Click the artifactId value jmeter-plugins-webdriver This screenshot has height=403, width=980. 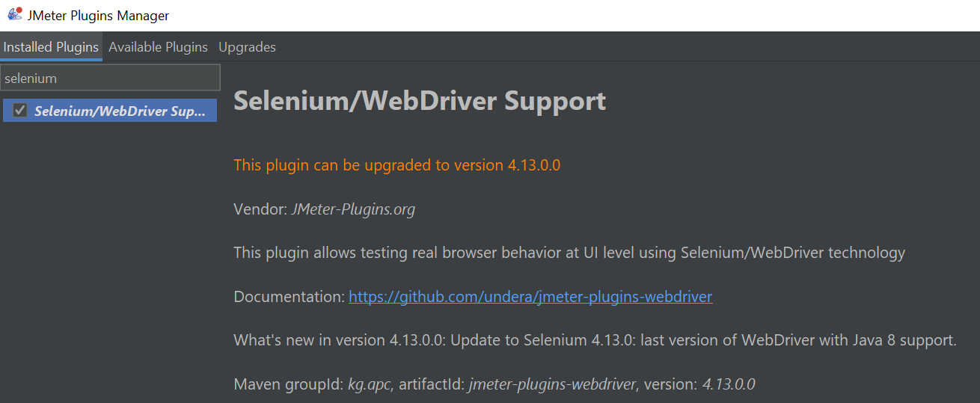coord(552,384)
